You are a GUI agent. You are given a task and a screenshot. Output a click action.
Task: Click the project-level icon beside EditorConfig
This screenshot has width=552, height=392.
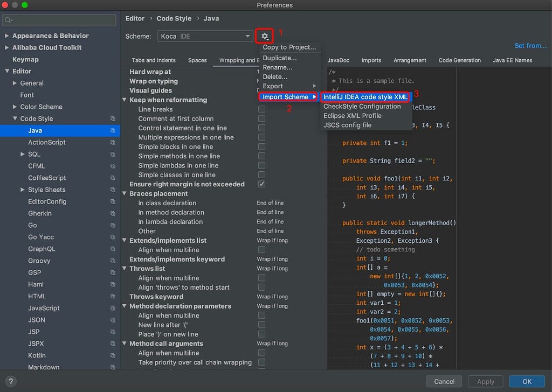pyautogui.click(x=113, y=201)
